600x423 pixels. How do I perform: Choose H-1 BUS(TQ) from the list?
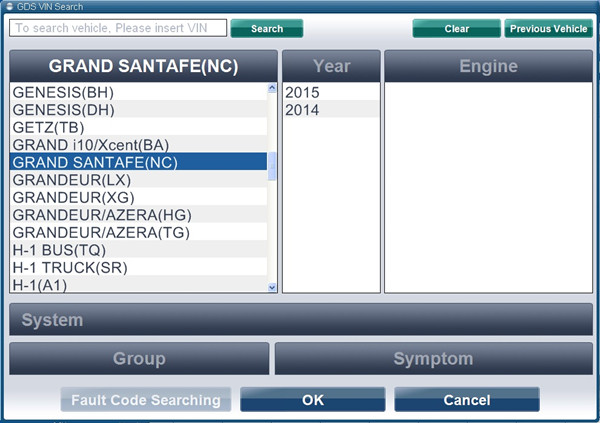139,250
